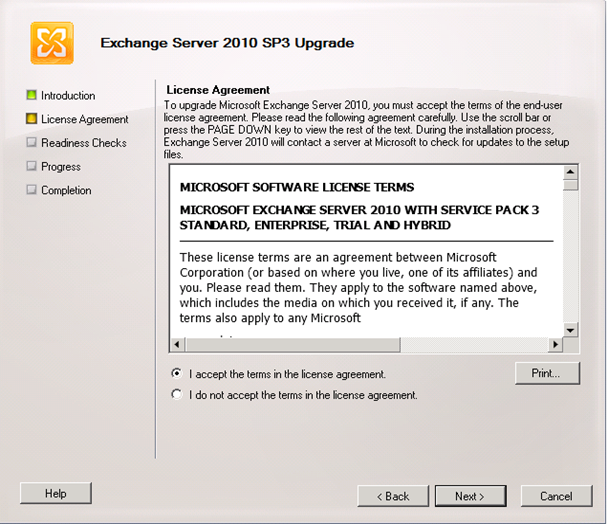Click the Progress step label
Image resolution: width=608 pixels, height=524 pixels.
click(x=61, y=167)
